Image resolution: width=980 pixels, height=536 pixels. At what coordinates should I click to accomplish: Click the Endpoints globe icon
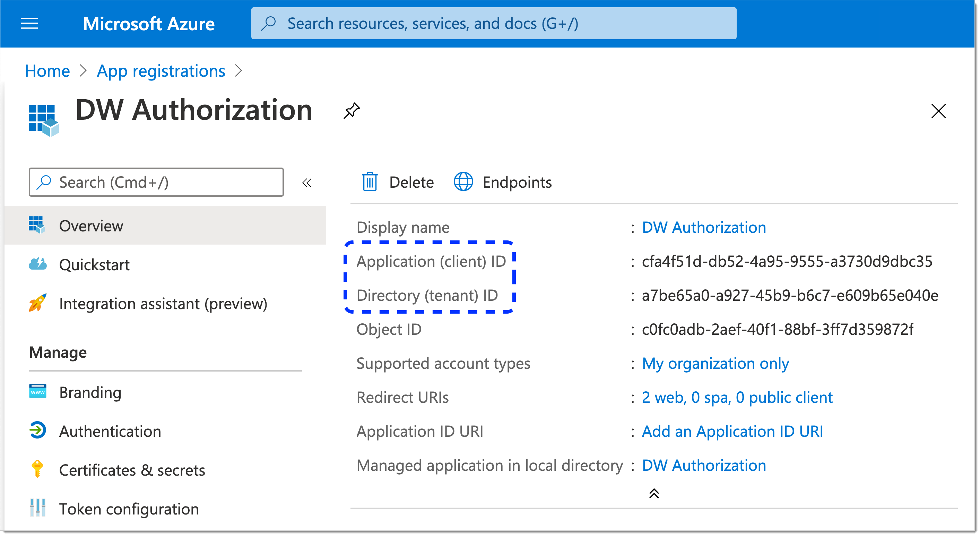point(462,182)
